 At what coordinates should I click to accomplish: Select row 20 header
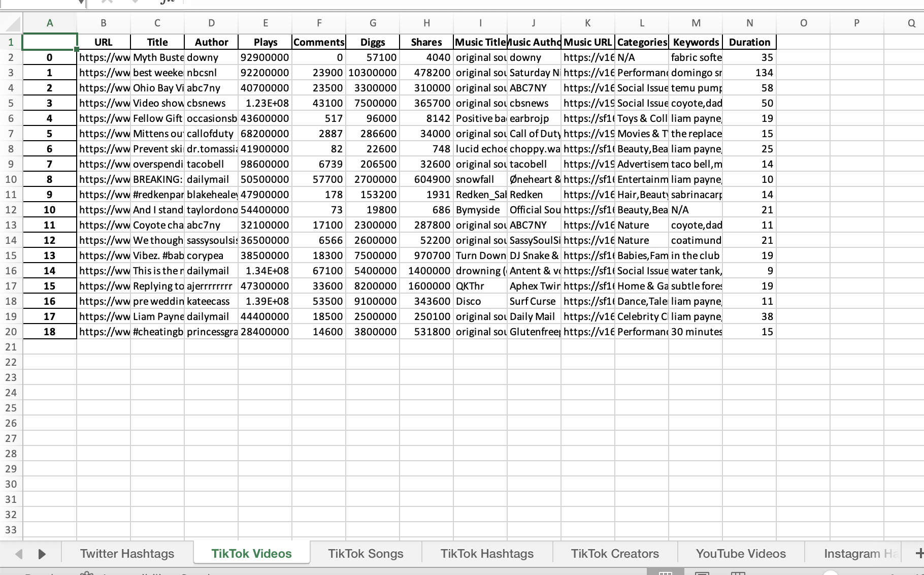pos(11,332)
